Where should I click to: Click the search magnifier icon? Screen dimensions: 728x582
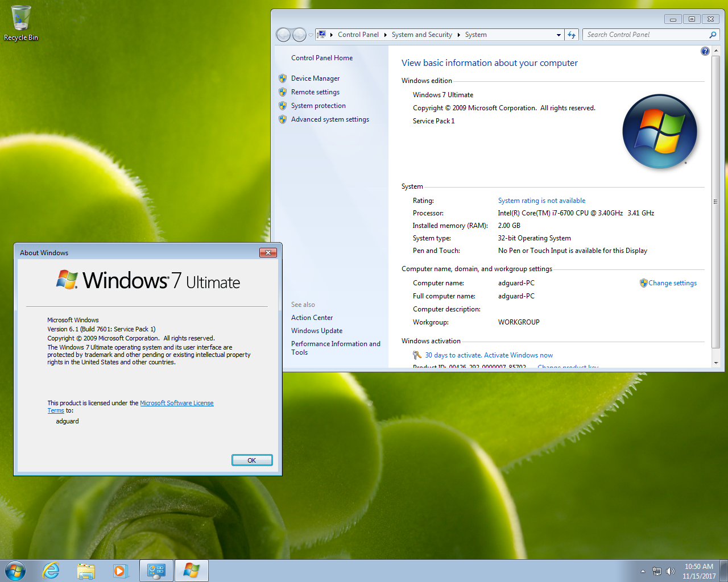point(713,35)
